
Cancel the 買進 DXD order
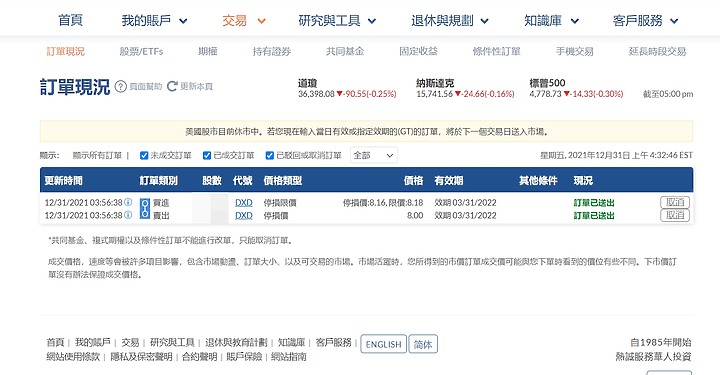pos(675,202)
